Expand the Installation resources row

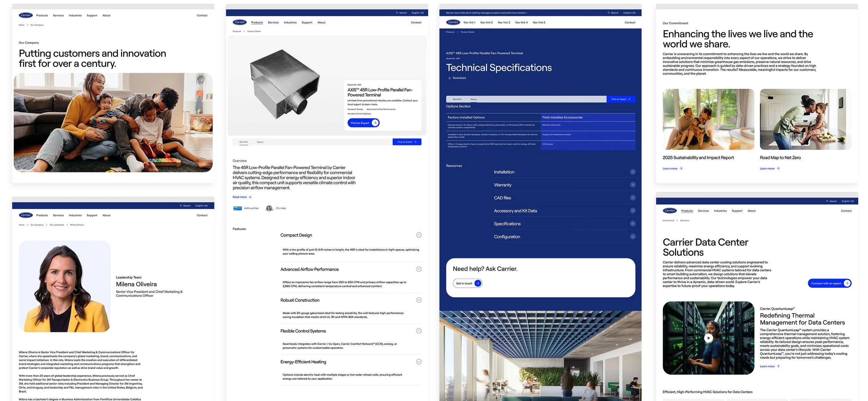[633, 172]
